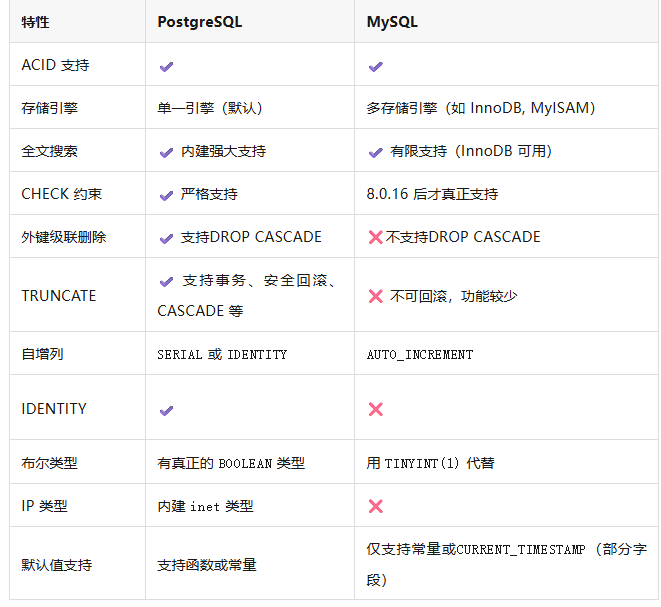Click the checkmark next to 严格支持
This screenshot has width=661, height=607.
(166, 195)
